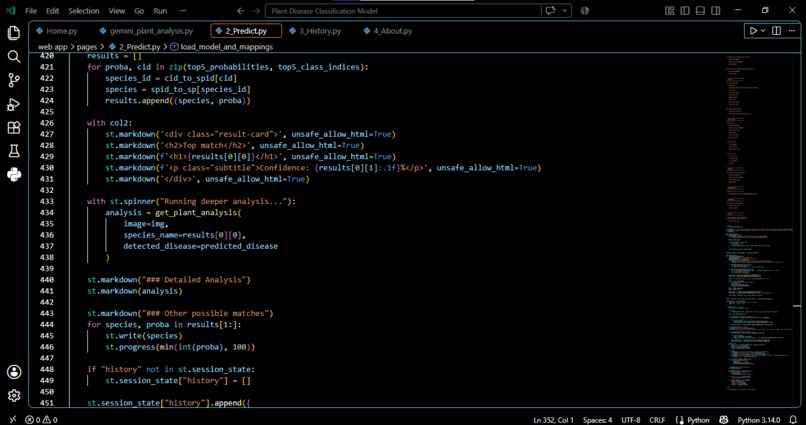Open the Explorer view in activity bar
The image size is (806, 425).
coord(14,33)
